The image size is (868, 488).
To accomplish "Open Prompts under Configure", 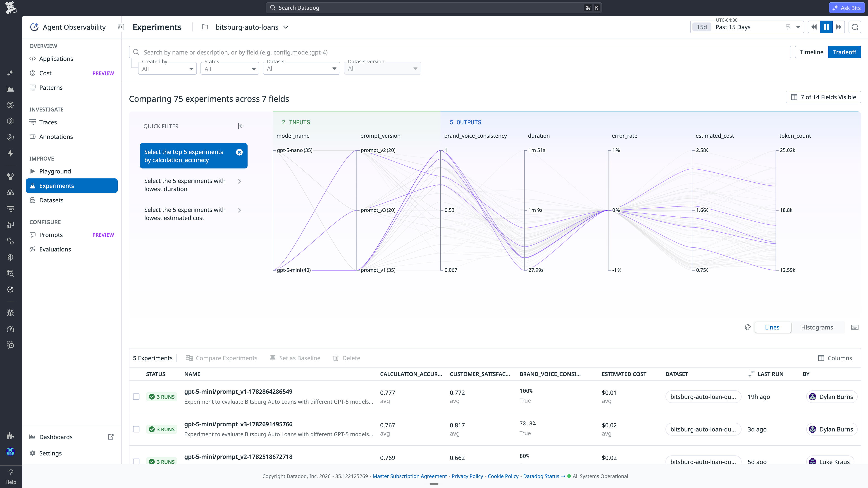I will 72,235.
